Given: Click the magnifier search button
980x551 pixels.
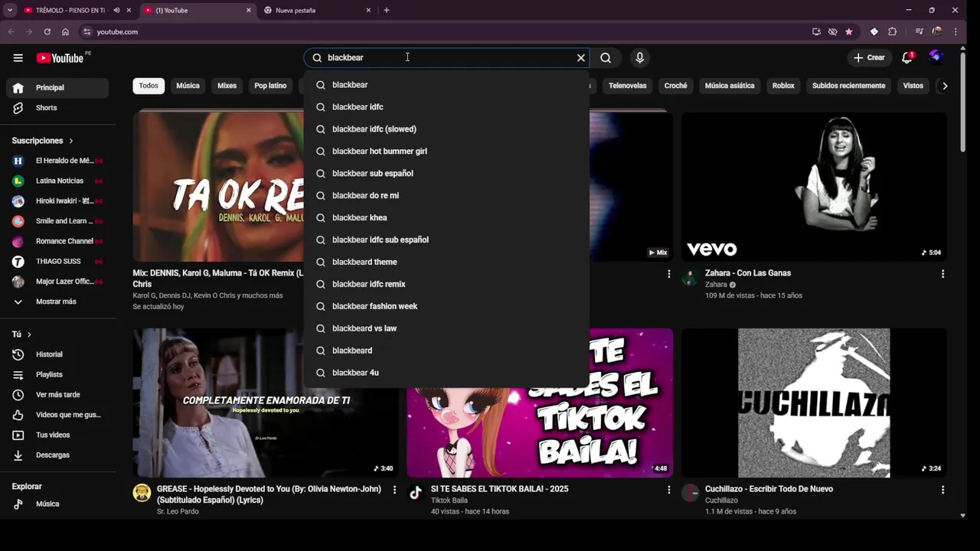Looking at the screenshot, I should tap(606, 57).
